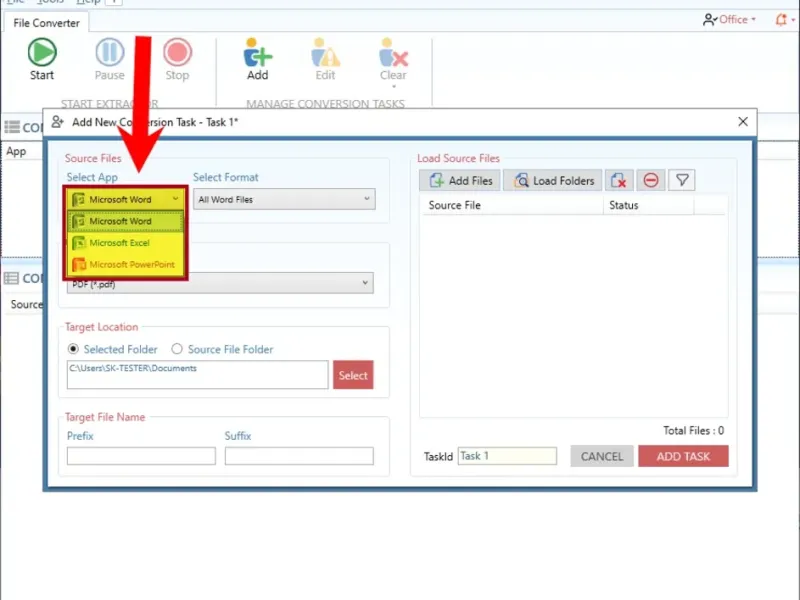Click the dropdown arrow under Clear
The image size is (800, 600).
[394, 86]
